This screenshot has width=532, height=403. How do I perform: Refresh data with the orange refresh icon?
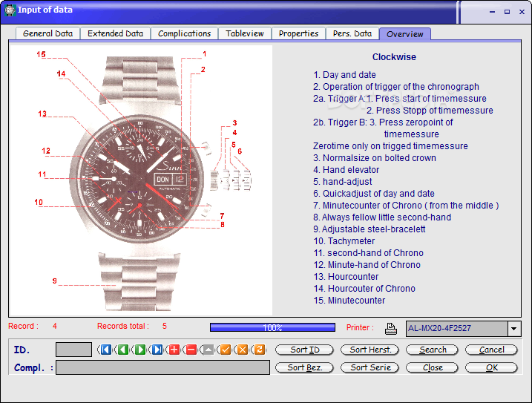(x=259, y=350)
